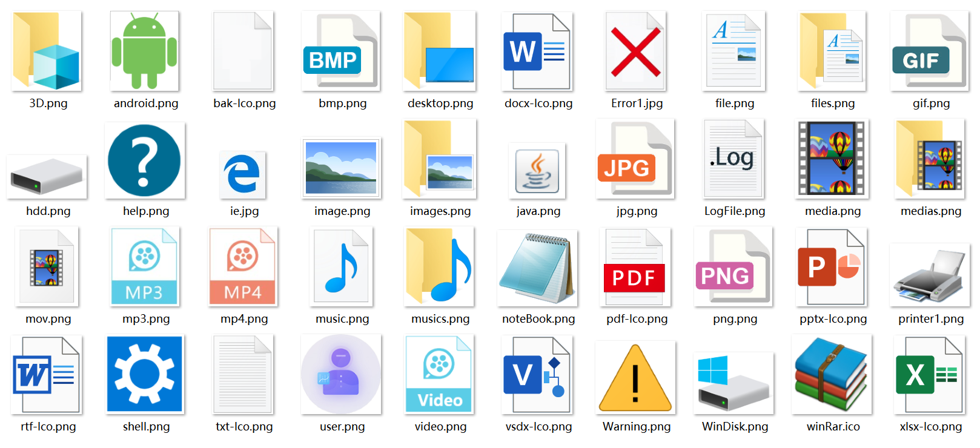
Task: Click the "mp4.png" file name
Action: 244,319
